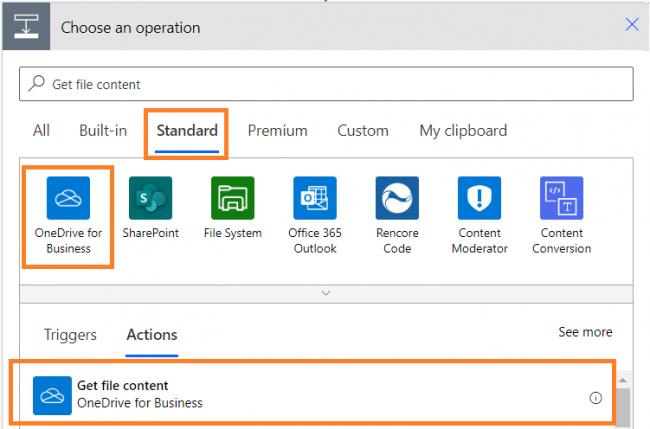650x429 pixels.
Task: Show info for Get file content action
Action: click(596, 398)
